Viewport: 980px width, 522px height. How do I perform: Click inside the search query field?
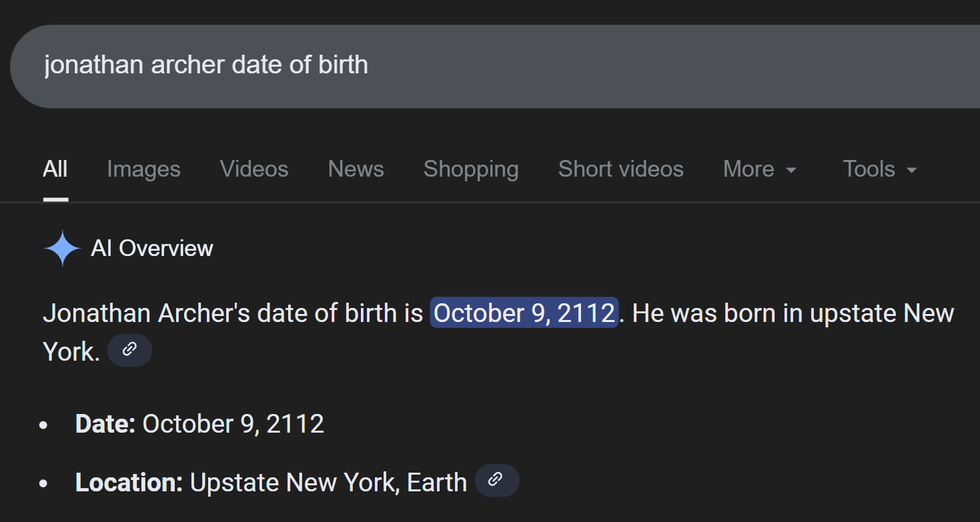(x=467, y=65)
